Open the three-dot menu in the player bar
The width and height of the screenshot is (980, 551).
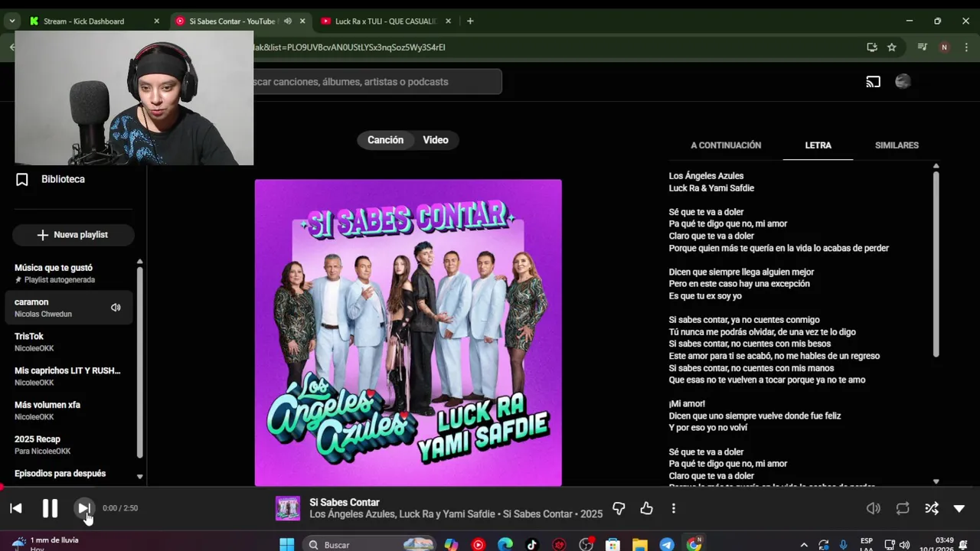tap(674, 508)
